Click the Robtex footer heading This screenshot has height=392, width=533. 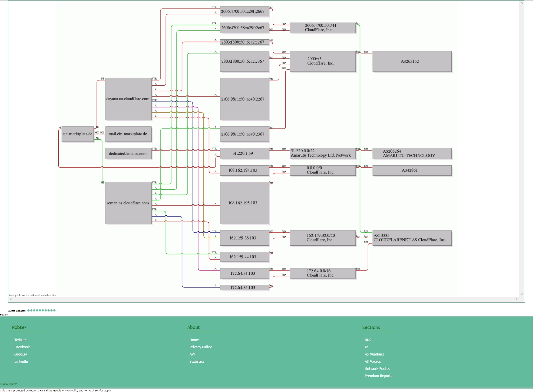point(19,327)
